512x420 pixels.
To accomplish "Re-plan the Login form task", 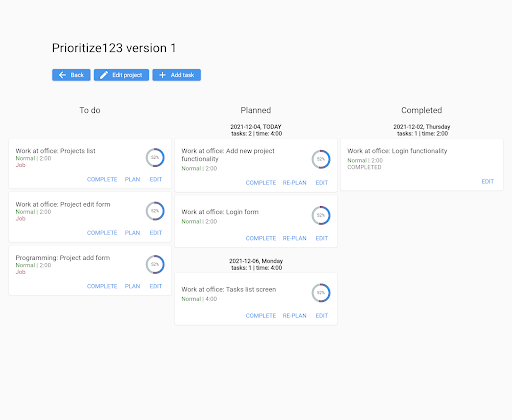I will [294, 238].
